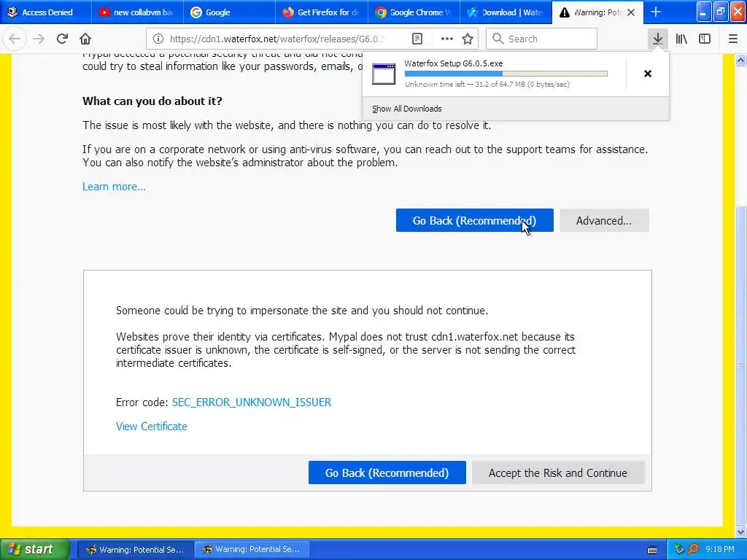Screen dimensions: 747x560
Task: Toggle Reader View icon in address bar
Action: (x=417, y=39)
